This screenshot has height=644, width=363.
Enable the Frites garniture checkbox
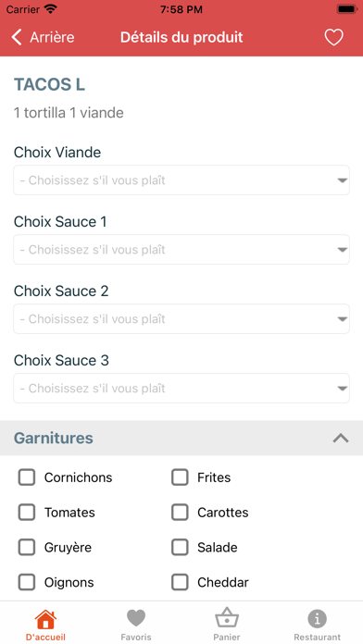click(x=180, y=477)
